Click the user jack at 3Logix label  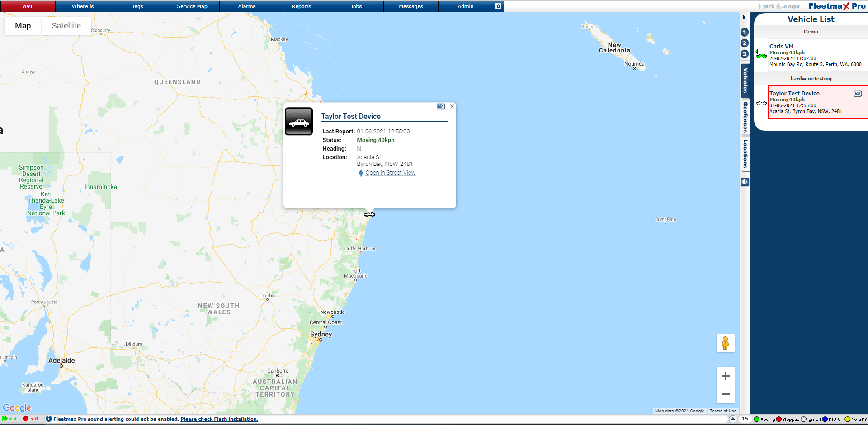[x=778, y=6]
